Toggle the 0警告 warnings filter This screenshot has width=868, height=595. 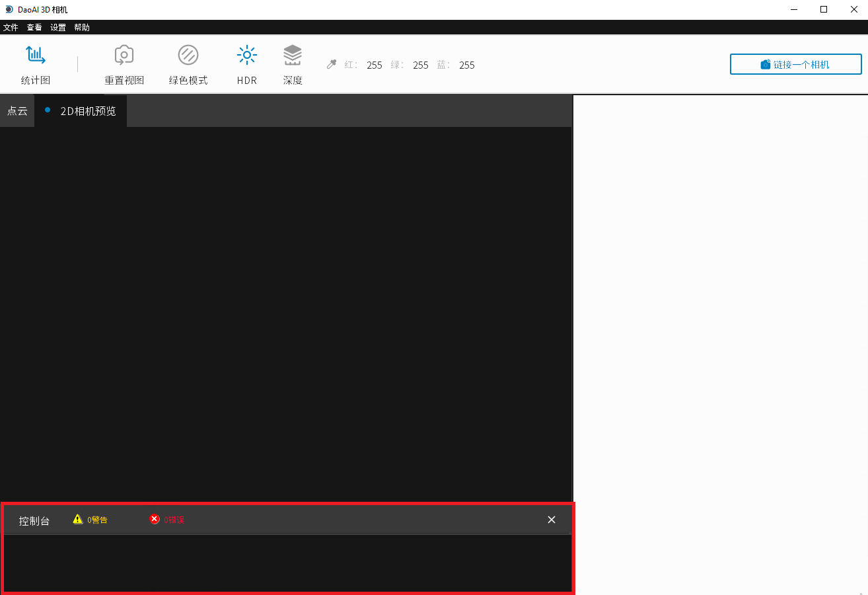click(x=96, y=520)
